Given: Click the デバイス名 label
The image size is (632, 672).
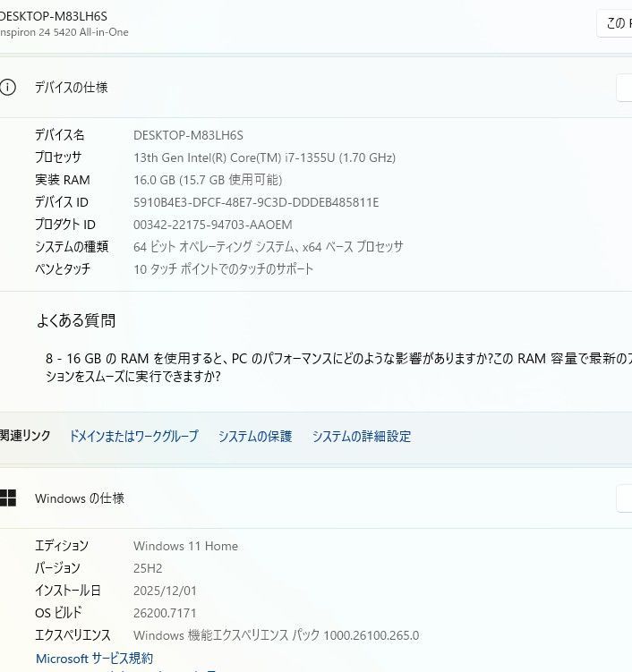Looking at the screenshot, I should 60,135.
